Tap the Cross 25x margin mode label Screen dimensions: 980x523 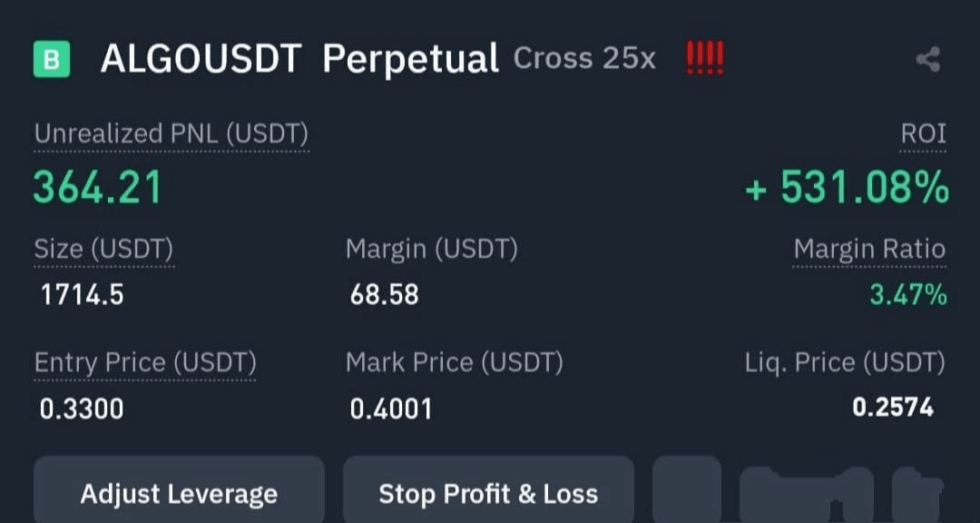click(583, 59)
